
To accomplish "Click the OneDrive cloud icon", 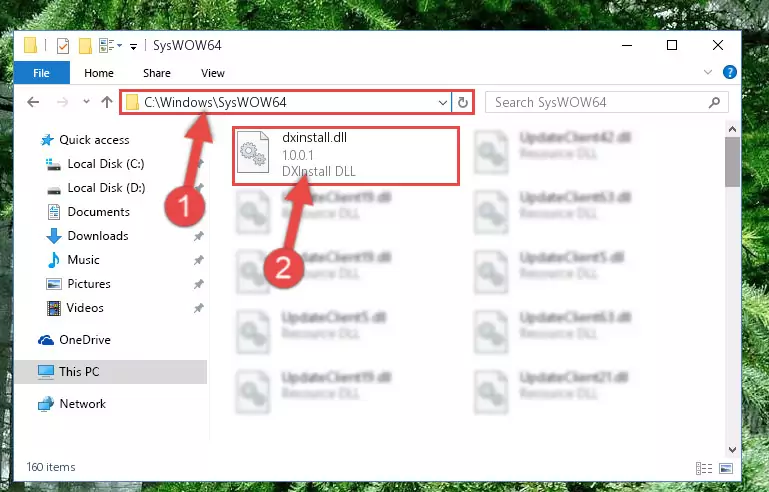I will coord(46,340).
